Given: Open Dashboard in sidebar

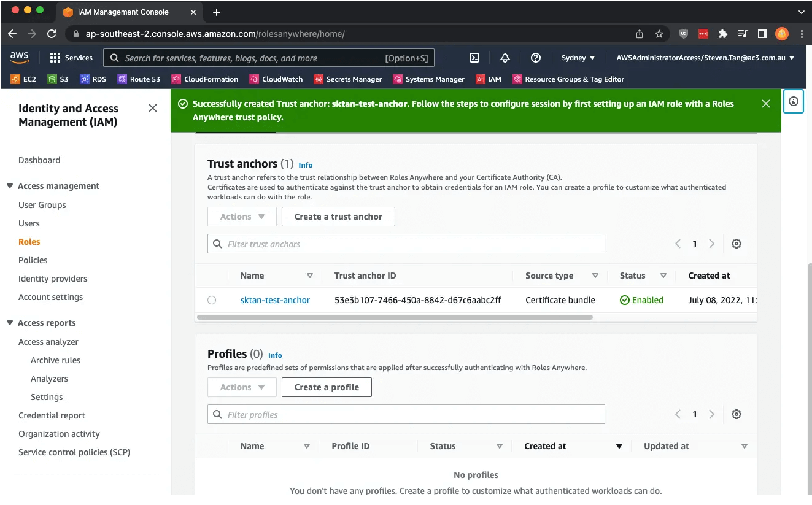Looking at the screenshot, I should point(39,160).
